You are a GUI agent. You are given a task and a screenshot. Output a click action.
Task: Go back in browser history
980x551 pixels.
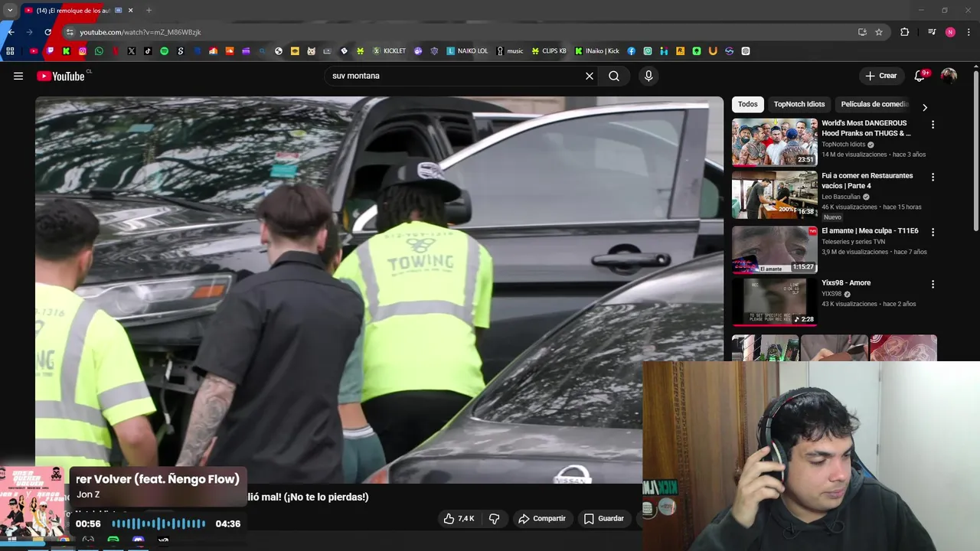tap(11, 32)
